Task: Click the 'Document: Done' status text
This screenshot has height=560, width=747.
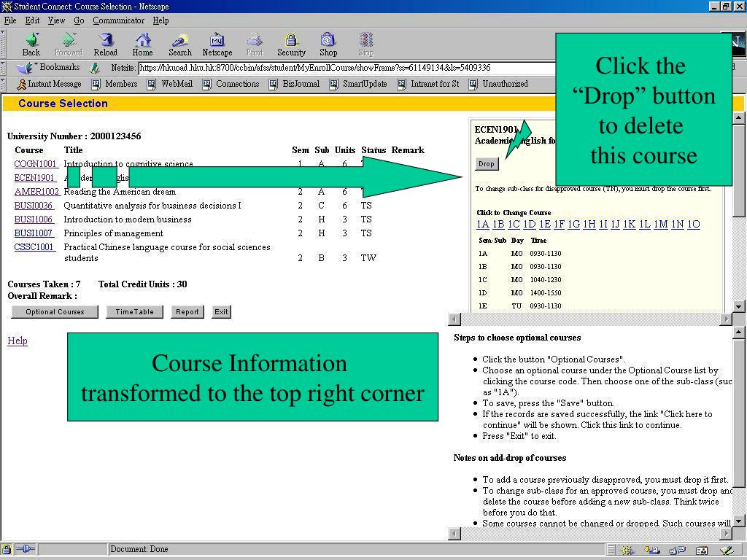Action: tap(139, 549)
